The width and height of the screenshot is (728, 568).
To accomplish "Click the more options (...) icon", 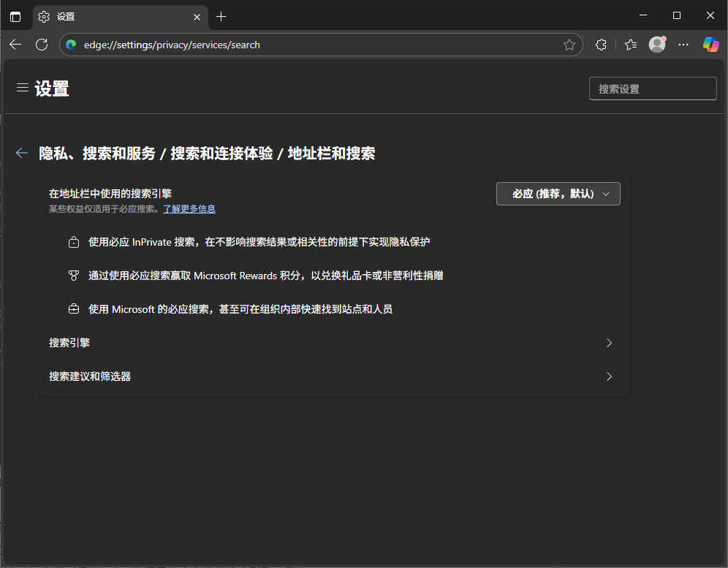I will tap(683, 45).
